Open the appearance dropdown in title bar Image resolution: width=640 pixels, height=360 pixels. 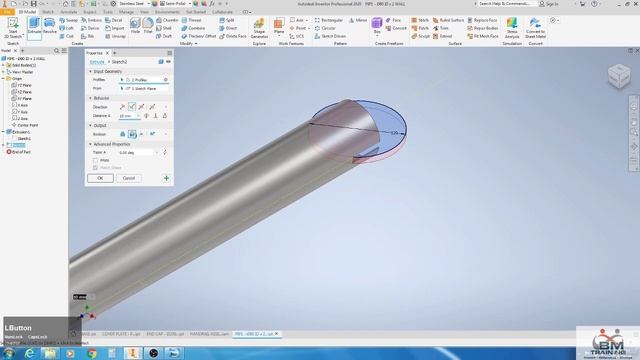pos(190,4)
